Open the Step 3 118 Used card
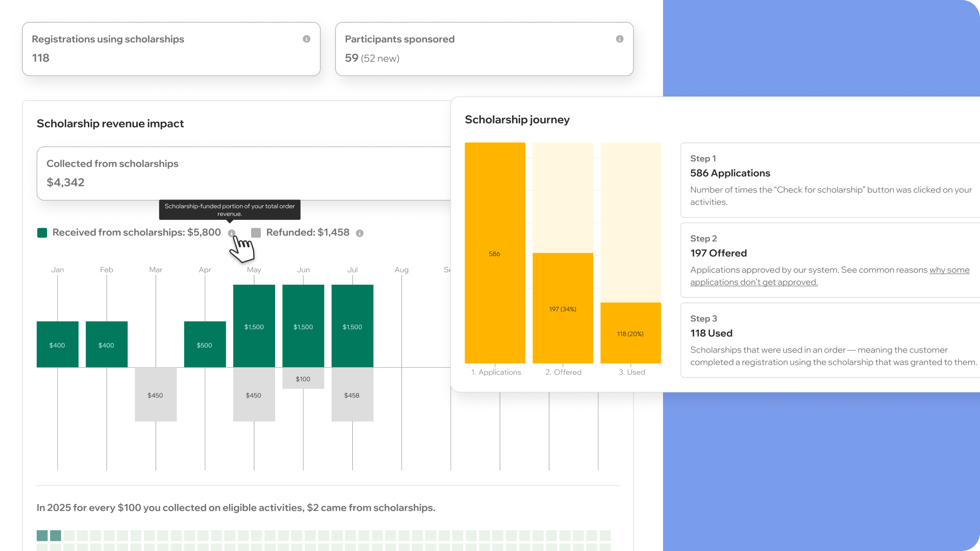 click(829, 340)
